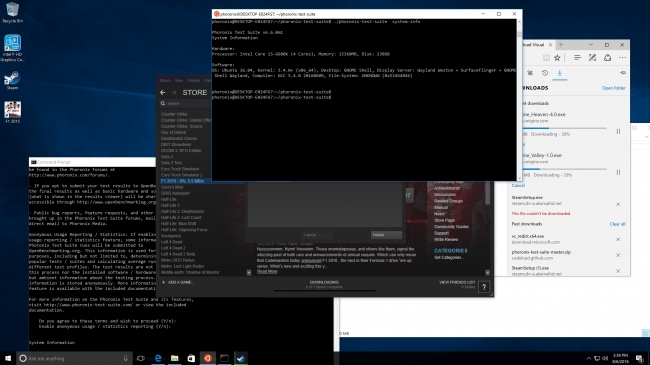
Task: Click the Edge Make a Web Note icon
Action: (592, 58)
